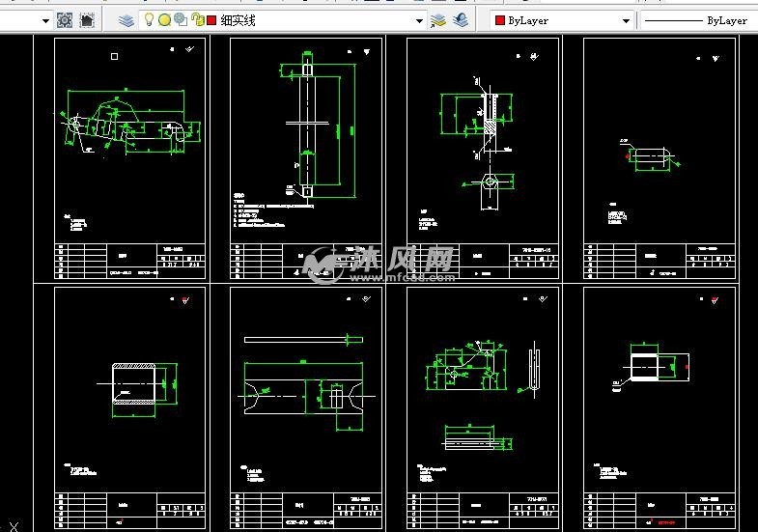Select the small white square in first sheet
Screen dimensions: 758x532
115,57
